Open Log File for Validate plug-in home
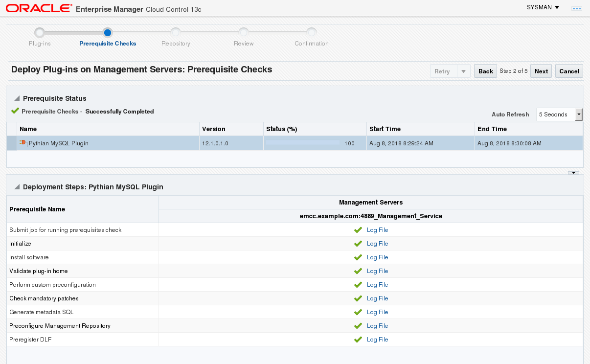This screenshot has width=590, height=364. click(x=377, y=271)
